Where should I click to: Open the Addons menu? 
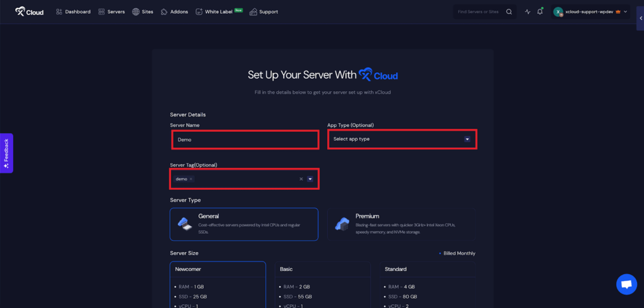(174, 11)
